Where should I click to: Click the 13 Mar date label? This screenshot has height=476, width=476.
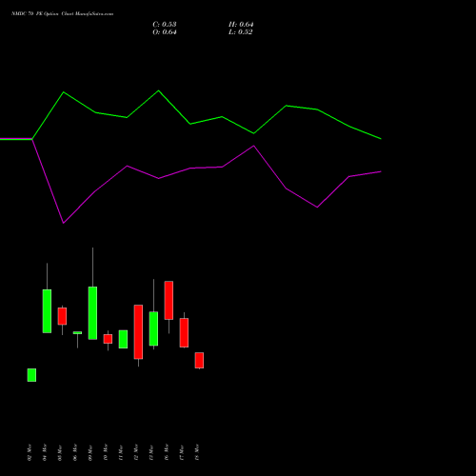[151, 452]
